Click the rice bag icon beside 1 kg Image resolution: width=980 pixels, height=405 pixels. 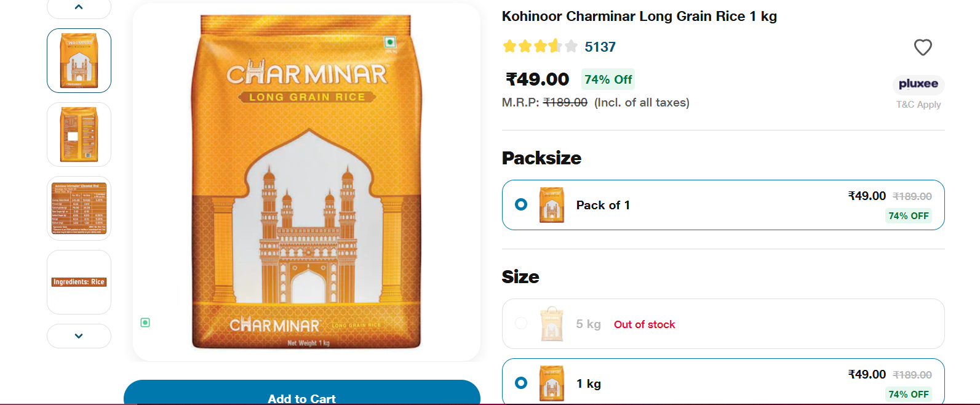[551, 383]
